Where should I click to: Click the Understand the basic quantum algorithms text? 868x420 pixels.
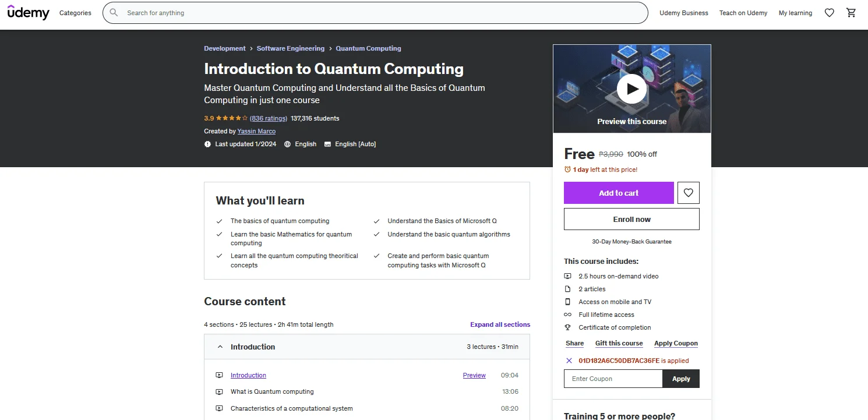coord(449,234)
